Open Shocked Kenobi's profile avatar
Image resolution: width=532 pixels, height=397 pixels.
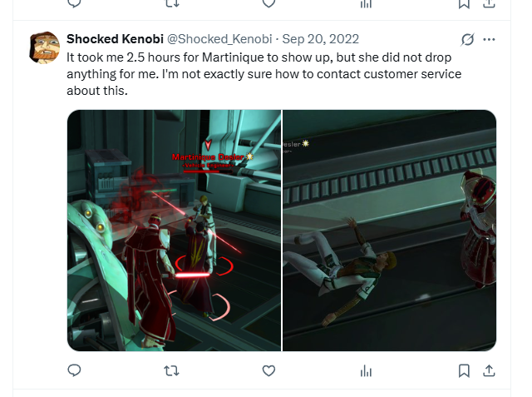click(x=44, y=47)
